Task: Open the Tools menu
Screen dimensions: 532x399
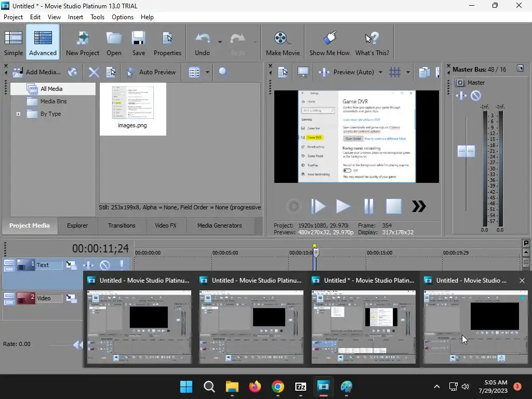Action: pos(97,17)
